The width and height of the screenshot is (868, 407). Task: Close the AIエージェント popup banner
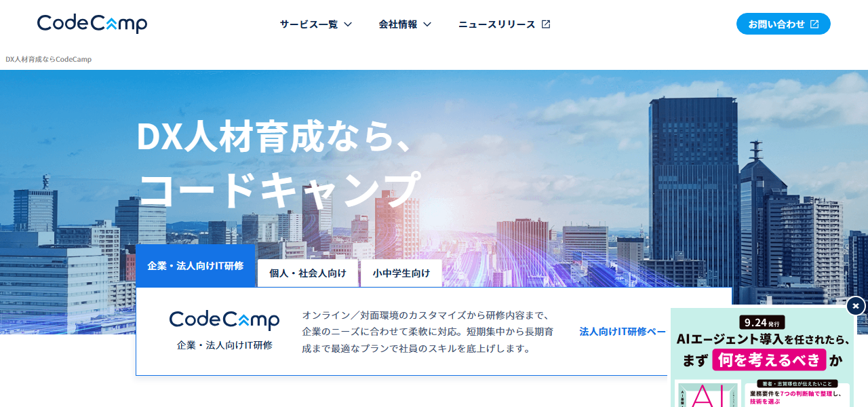pos(856,306)
